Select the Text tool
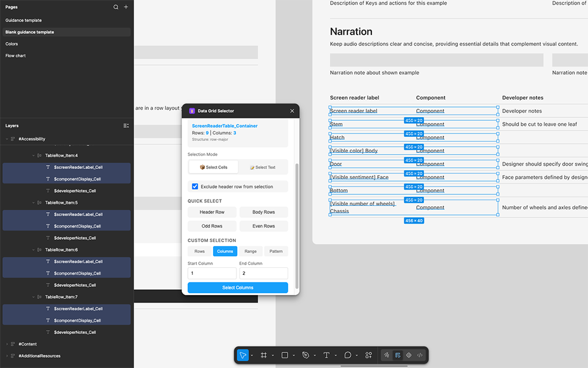 [327, 355]
